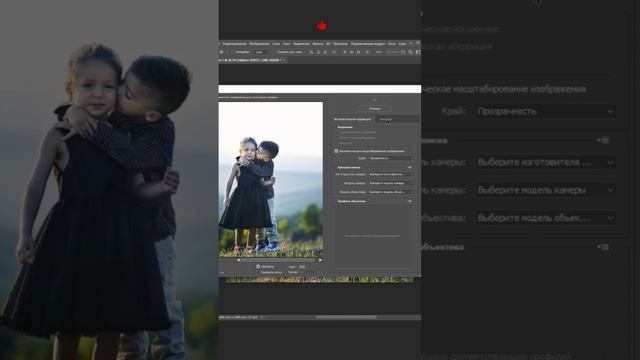Open the Фильтр menu
Viewport: 640px width, 360px height.
[x=318, y=44]
